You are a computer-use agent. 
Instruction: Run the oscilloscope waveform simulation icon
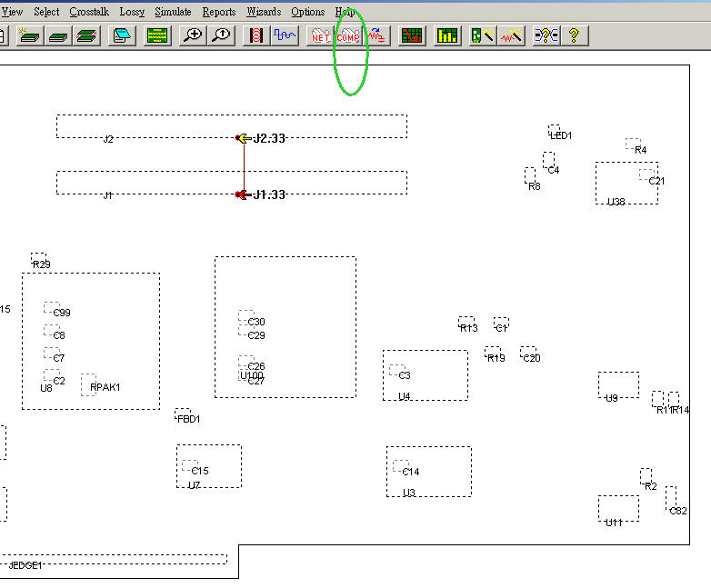(x=285, y=35)
